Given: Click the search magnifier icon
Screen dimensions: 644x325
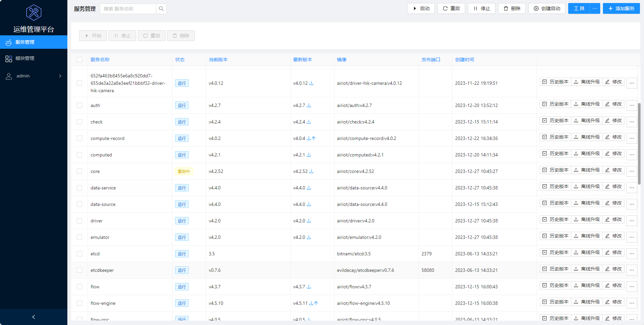Looking at the screenshot, I should coord(161,9).
